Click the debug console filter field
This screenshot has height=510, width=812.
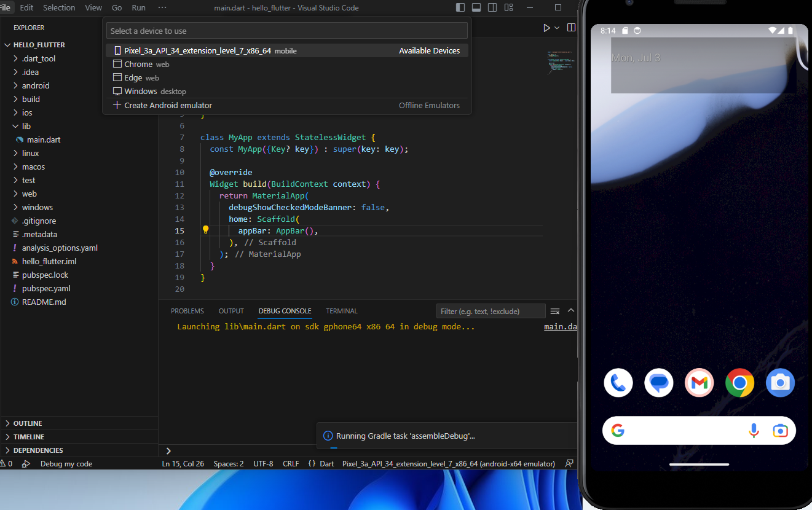[x=491, y=311]
